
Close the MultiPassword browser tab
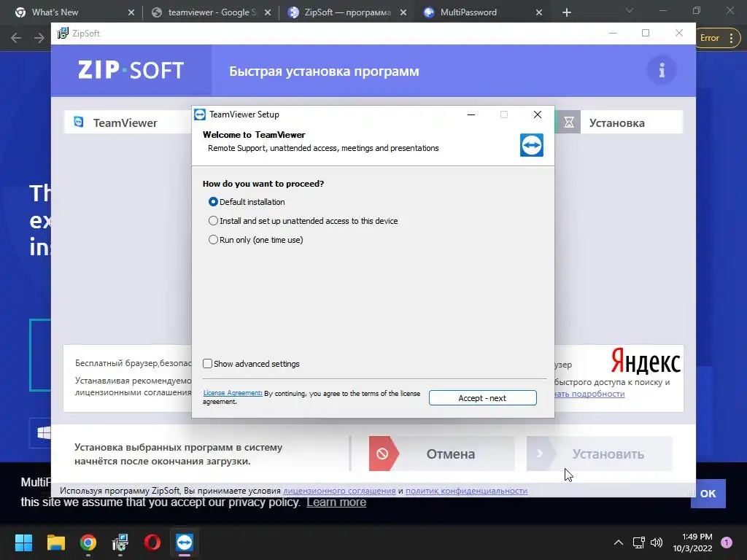click(x=539, y=13)
